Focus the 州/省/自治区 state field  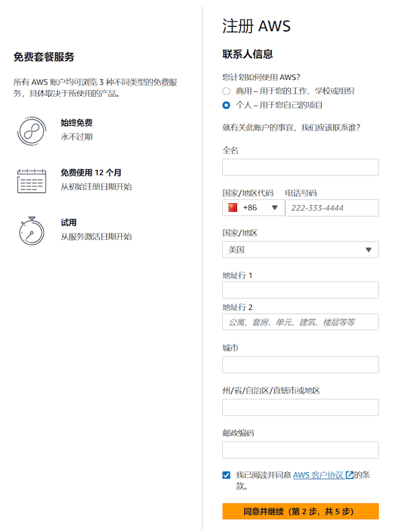(300, 407)
